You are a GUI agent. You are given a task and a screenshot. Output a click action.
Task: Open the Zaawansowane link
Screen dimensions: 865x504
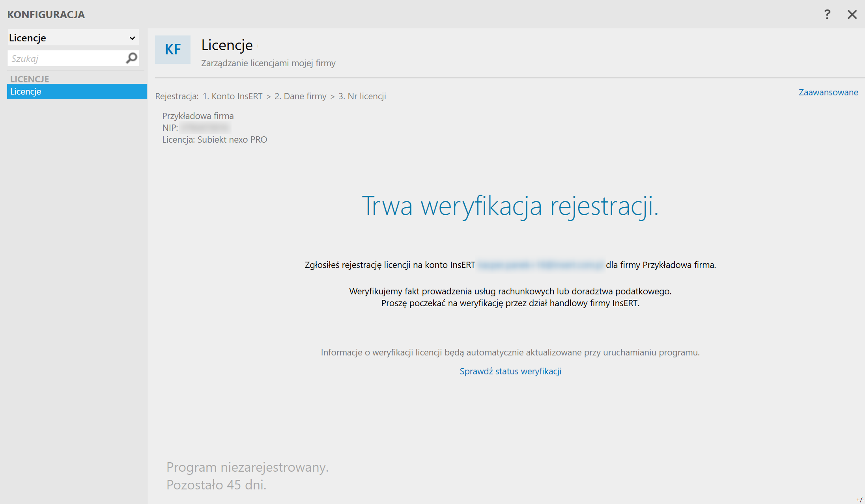click(x=828, y=92)
